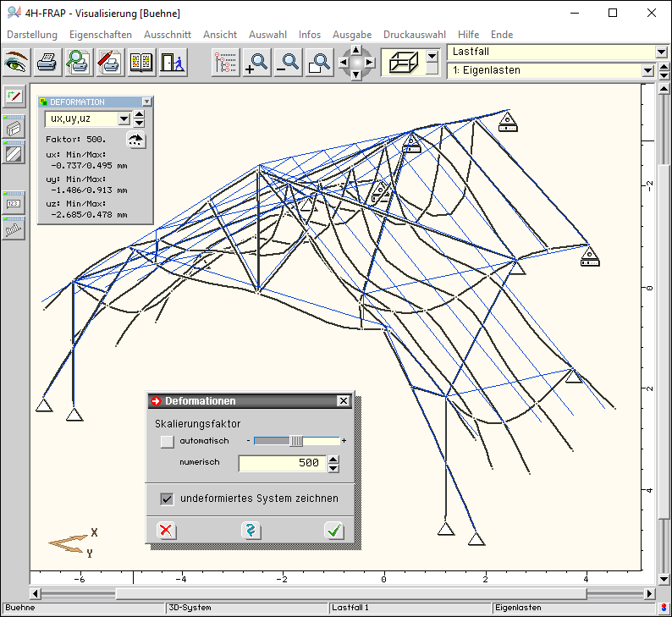Open print preview with magnifier printer icon
Viewport: 672px width, 617px height.
click(x=78, y=63)
